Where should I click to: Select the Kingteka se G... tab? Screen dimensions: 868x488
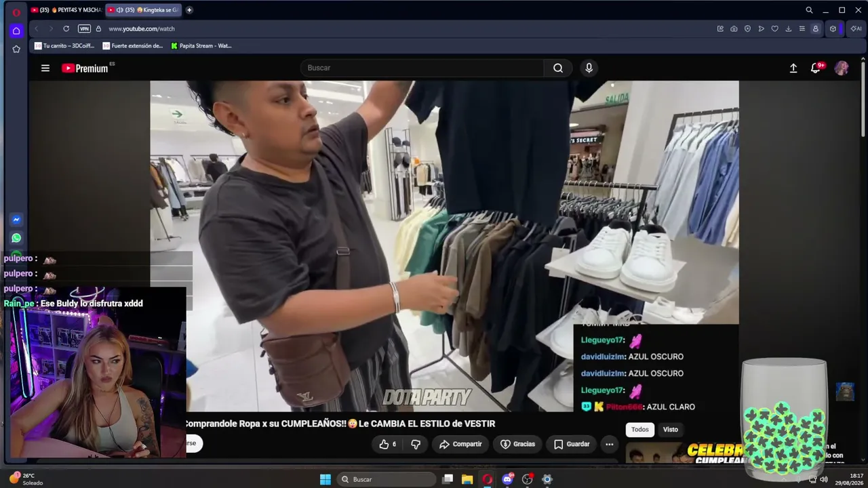(143, 10)
